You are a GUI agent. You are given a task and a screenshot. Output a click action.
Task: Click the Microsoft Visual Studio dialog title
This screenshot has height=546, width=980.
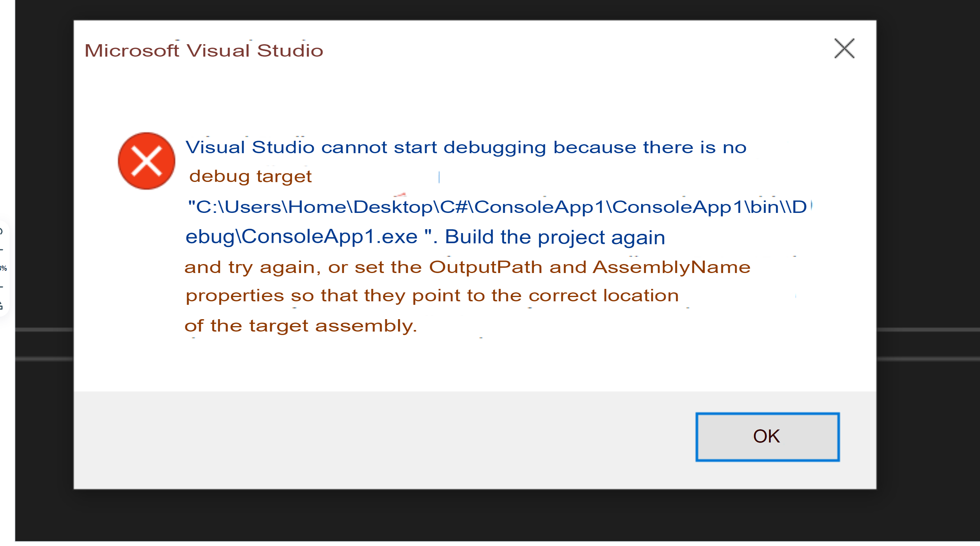(x=204, y=51)
